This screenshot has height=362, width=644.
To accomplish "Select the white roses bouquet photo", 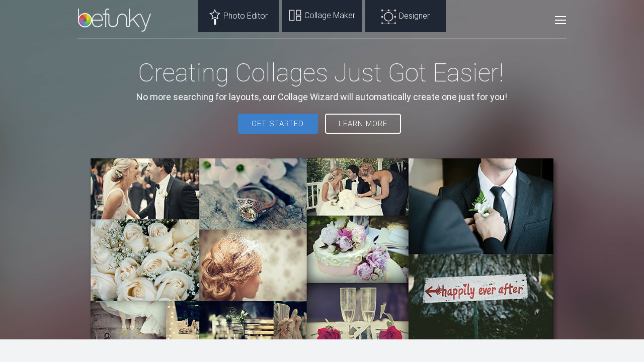I will tap(145, 260).
